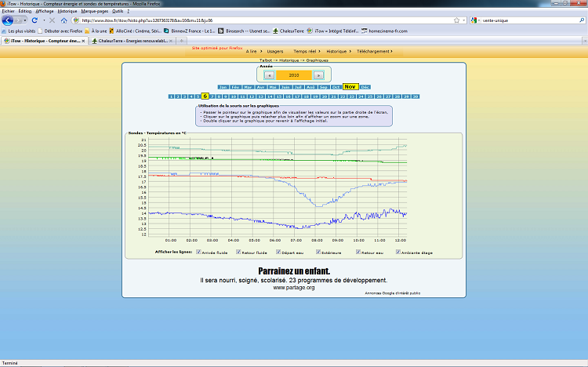Go to the Firefox home page

click(64, 20)
